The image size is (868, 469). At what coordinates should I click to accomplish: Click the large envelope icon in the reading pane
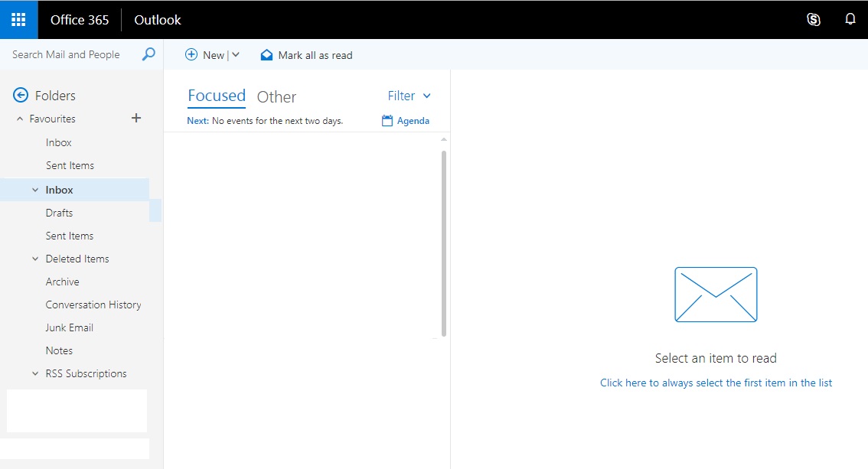pos(716,295)
